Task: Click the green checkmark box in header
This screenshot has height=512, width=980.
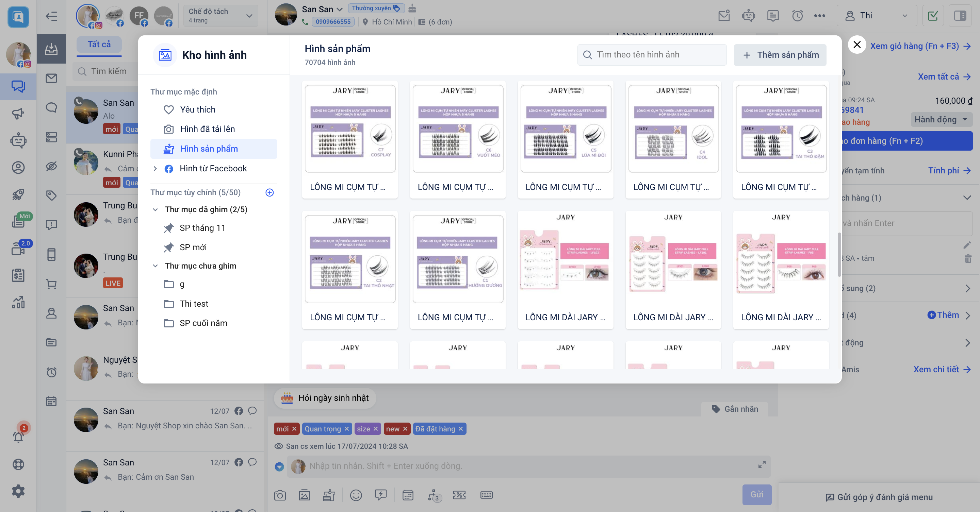Action: coord(933,16)
